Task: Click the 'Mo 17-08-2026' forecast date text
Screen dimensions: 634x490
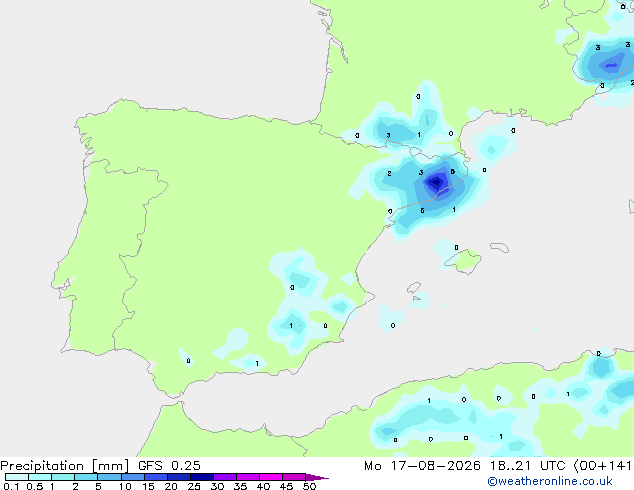Action: click(422, 466)
